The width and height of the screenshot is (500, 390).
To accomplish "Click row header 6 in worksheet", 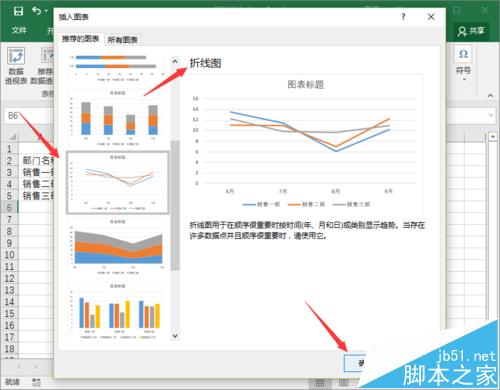I will (x=9, y=208).
